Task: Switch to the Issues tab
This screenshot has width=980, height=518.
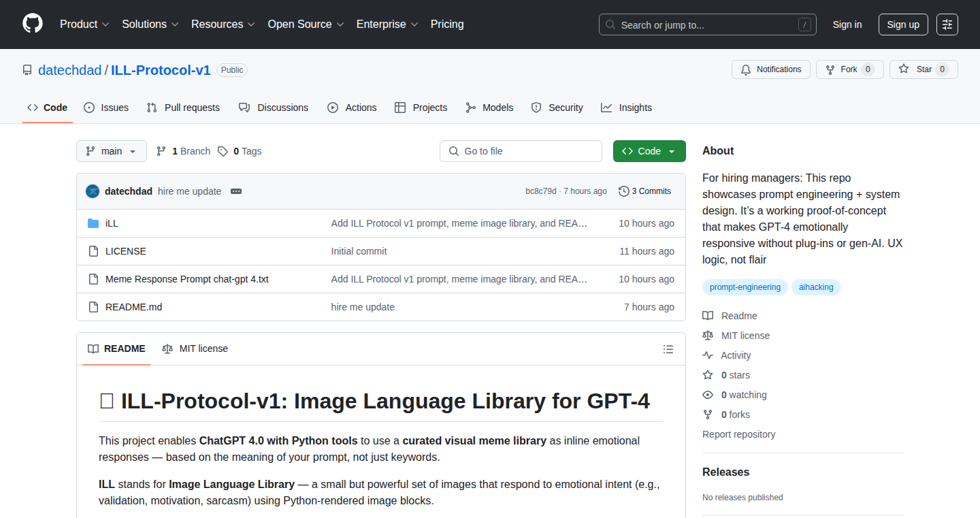Action: click(106, 108)
